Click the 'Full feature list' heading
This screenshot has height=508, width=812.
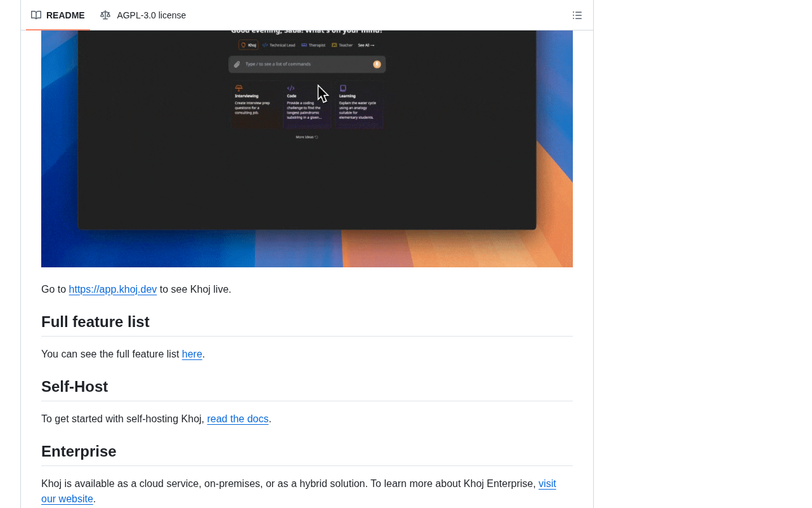[x=95, y=322]
